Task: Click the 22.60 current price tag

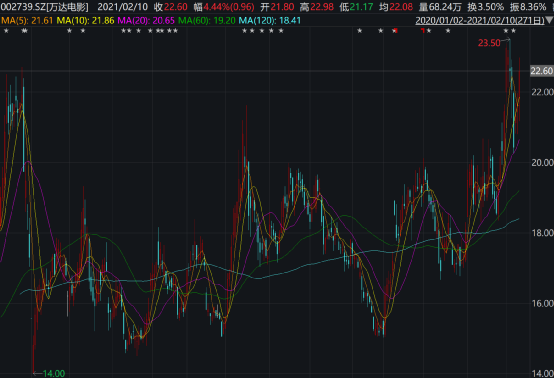Action: pyautogui.click(x=542, y=71)
